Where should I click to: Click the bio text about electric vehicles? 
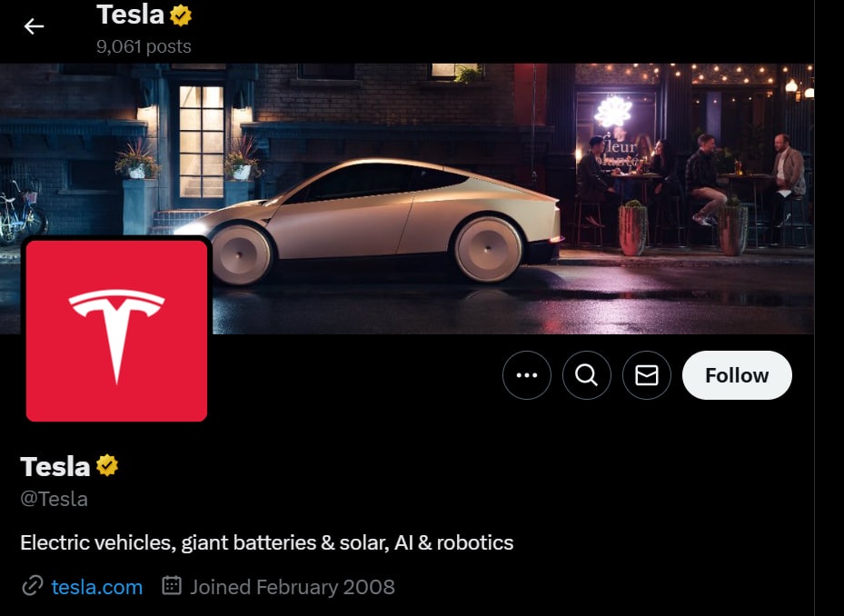pos(267,542)
